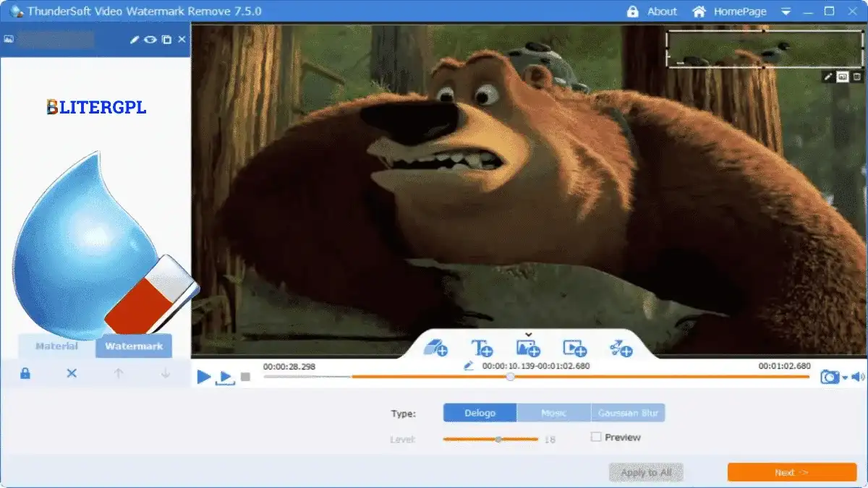Play the video
The width and height of the screenshot is (868, 488).
(x=204, y=377)
